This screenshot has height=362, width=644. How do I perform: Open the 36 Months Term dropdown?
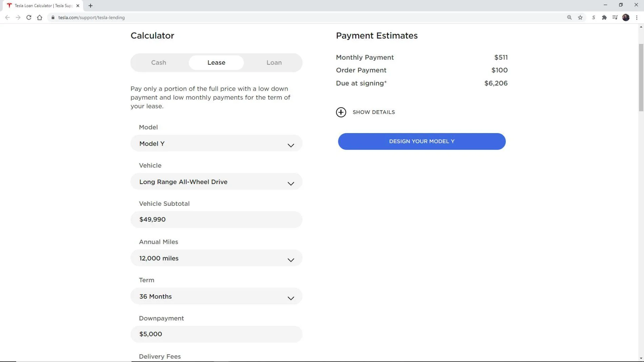[x=216, y=296]
